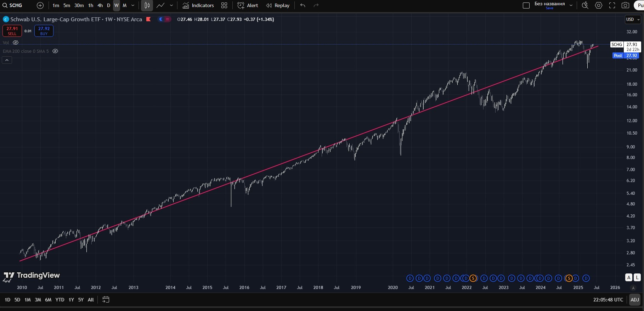Viewport: 644px width, 311px height.
Task: Open the USD currency dropdown
Action: pyautogui.click(x=633, y=19)
